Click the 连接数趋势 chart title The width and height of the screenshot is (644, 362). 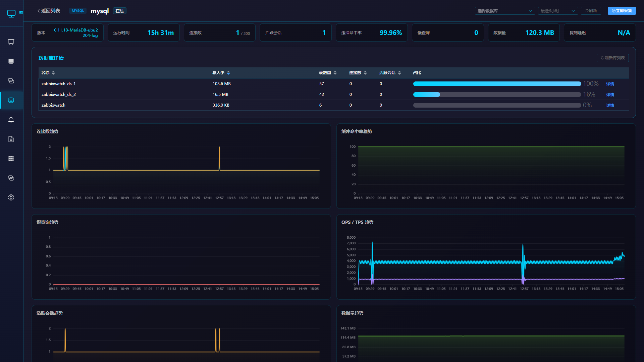[47, 131]
